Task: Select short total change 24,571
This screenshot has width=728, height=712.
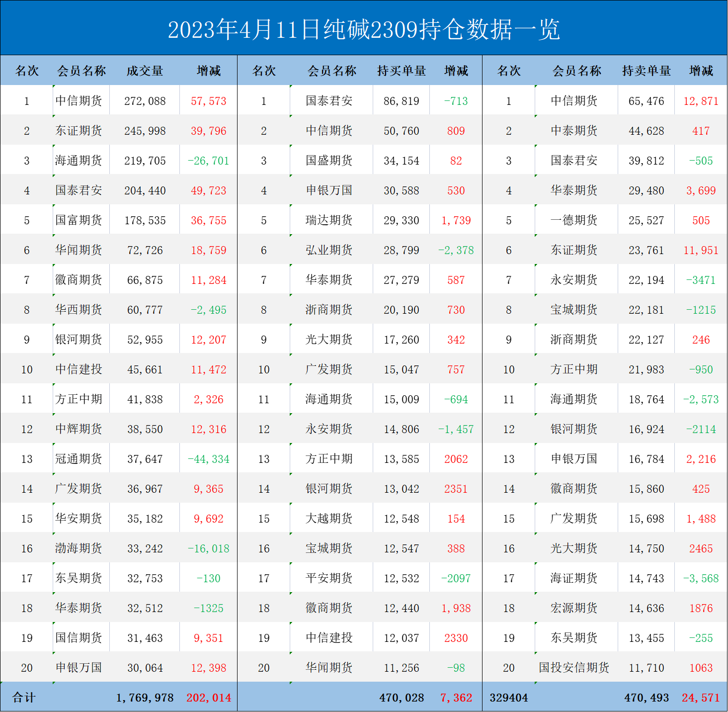Action: tap(701, 698)
